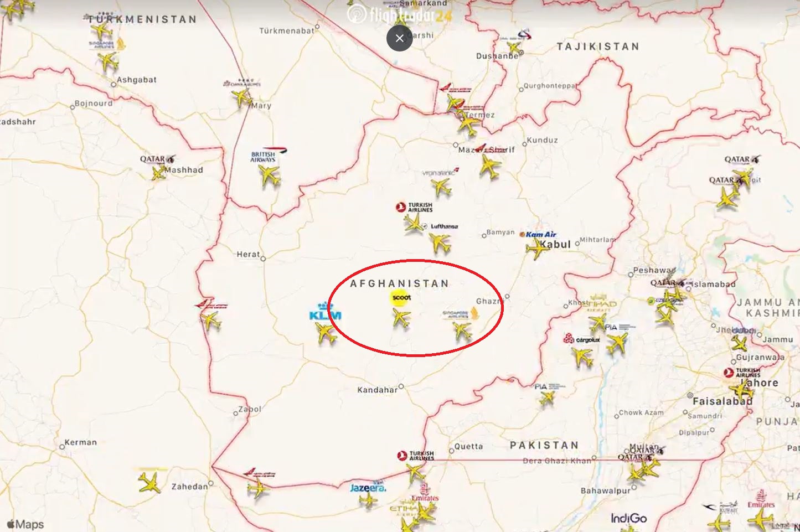
Task: Select the Herat city marker
Action: pyautogui.click(x=263, y=259)
